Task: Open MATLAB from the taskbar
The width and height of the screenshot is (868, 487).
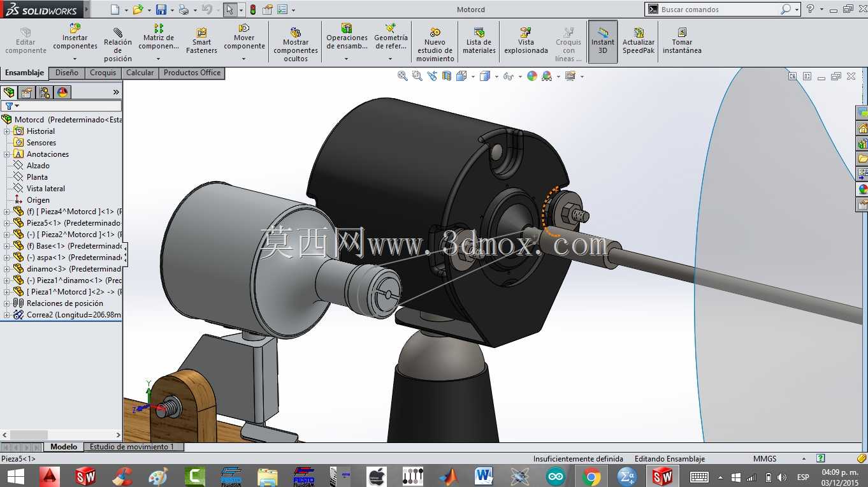Action: pos(449,476)
